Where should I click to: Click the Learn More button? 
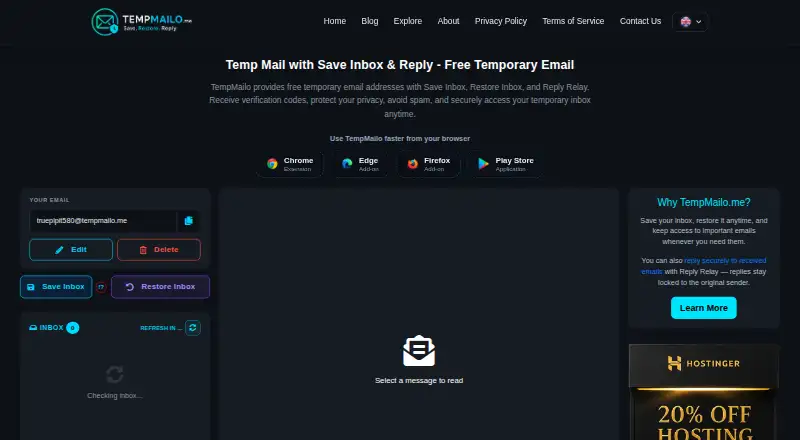704,308
